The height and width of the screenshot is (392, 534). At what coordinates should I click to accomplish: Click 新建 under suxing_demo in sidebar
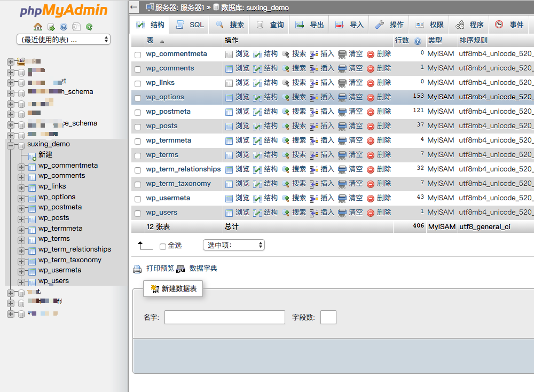click(x=45, y=155)
